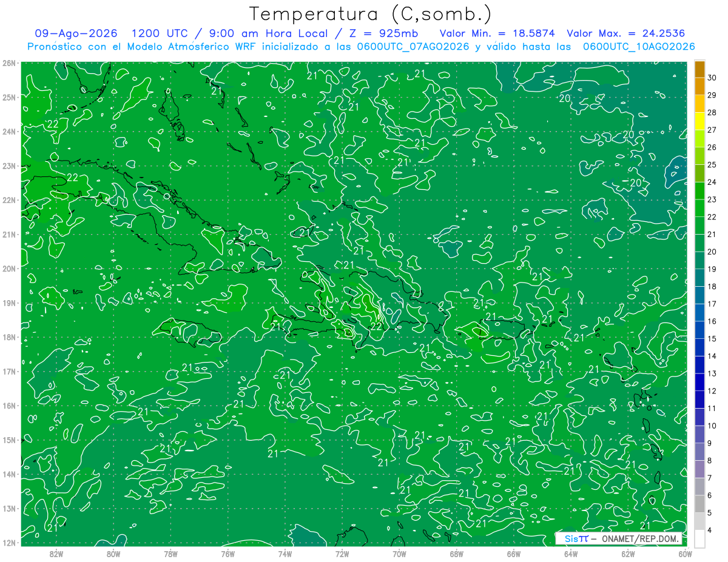728x562 pixels.
Task: Click the '25N' latitude label
Action: point(9,97)
